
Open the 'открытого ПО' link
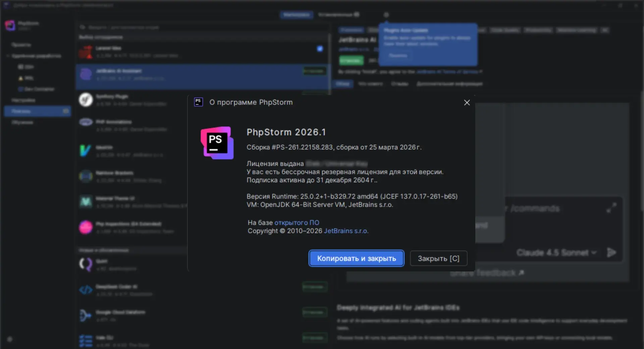tap(297, 222)
